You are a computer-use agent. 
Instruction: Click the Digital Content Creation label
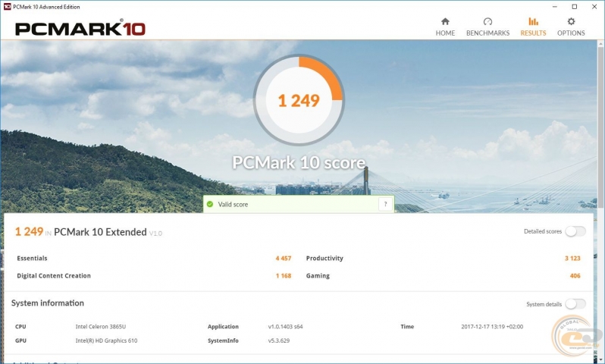tap(54, 275)
